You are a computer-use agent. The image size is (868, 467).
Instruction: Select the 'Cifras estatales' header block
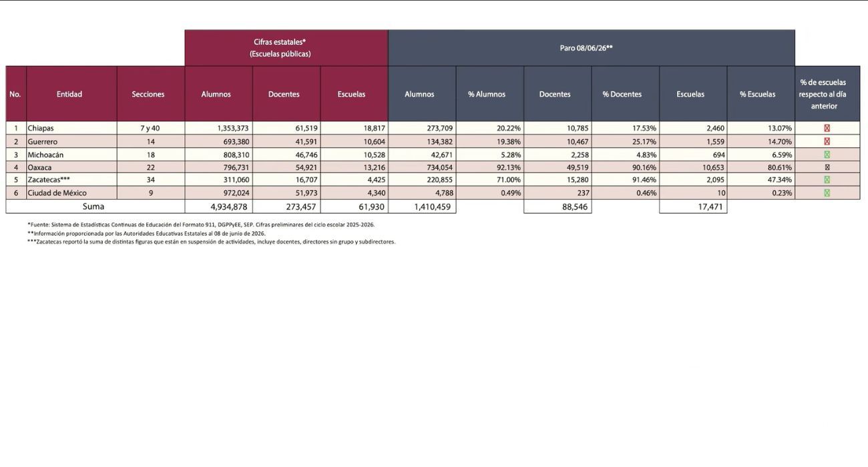click(x=286, y=48)
